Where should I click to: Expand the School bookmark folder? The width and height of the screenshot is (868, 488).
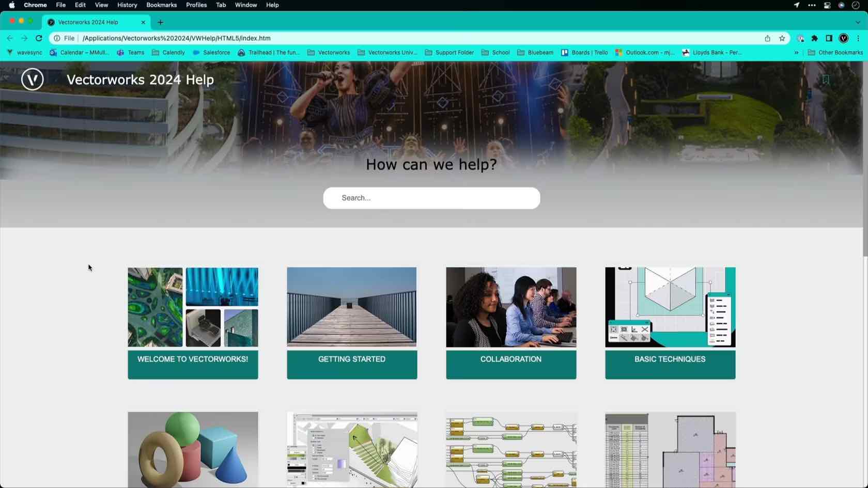(495, 53)
